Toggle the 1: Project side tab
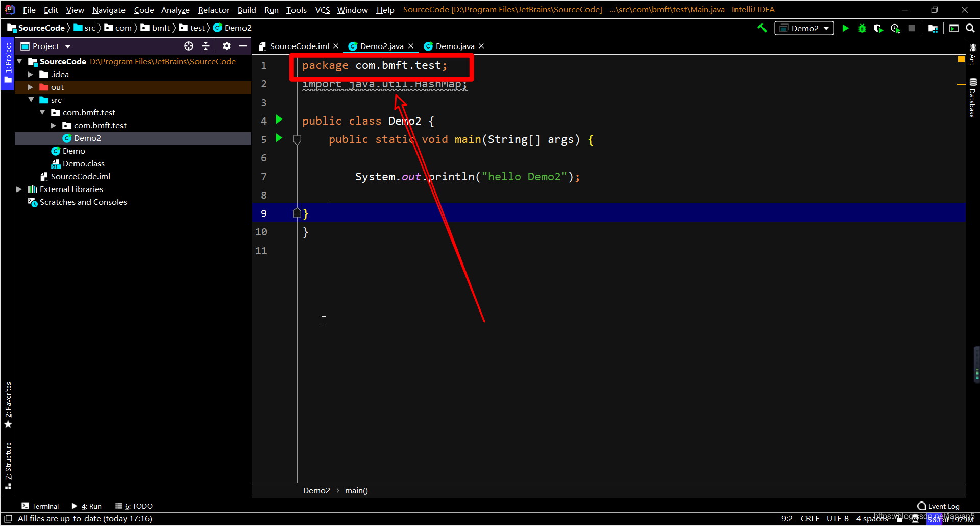 8,63
